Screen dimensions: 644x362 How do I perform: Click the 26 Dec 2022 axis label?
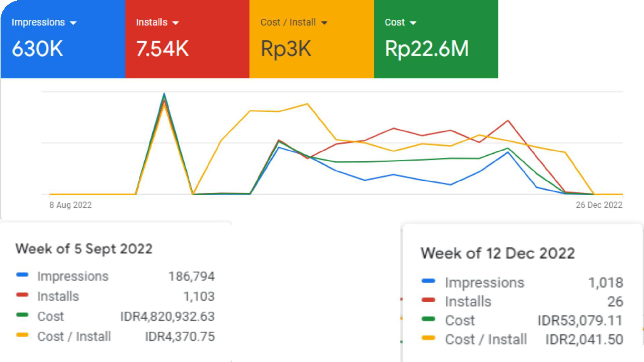coord(599,205)
